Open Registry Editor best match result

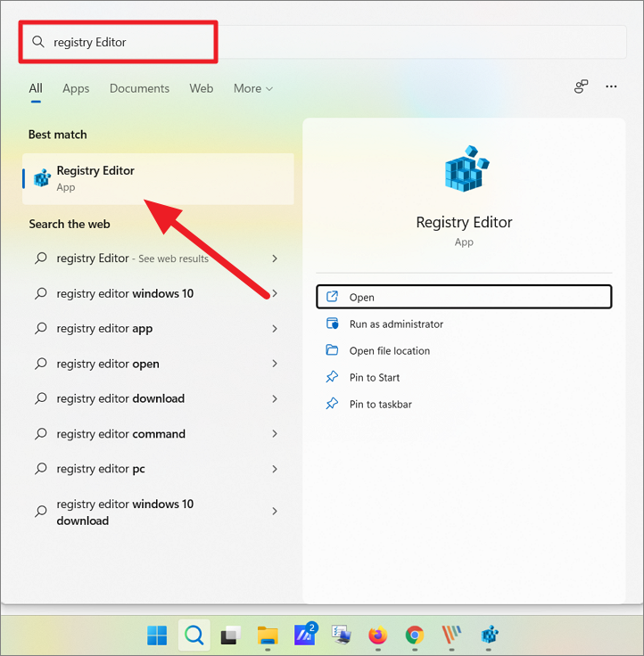(x=158, y=178)
